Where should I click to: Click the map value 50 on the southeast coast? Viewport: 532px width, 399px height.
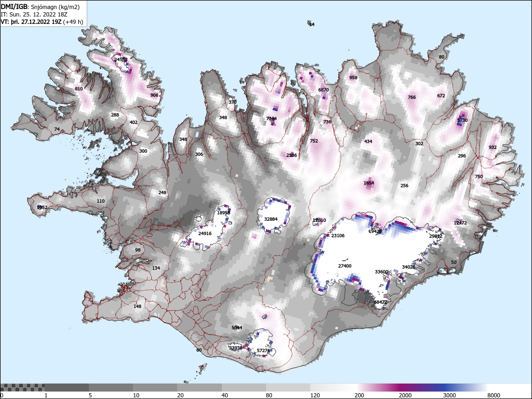pos(454,262)
